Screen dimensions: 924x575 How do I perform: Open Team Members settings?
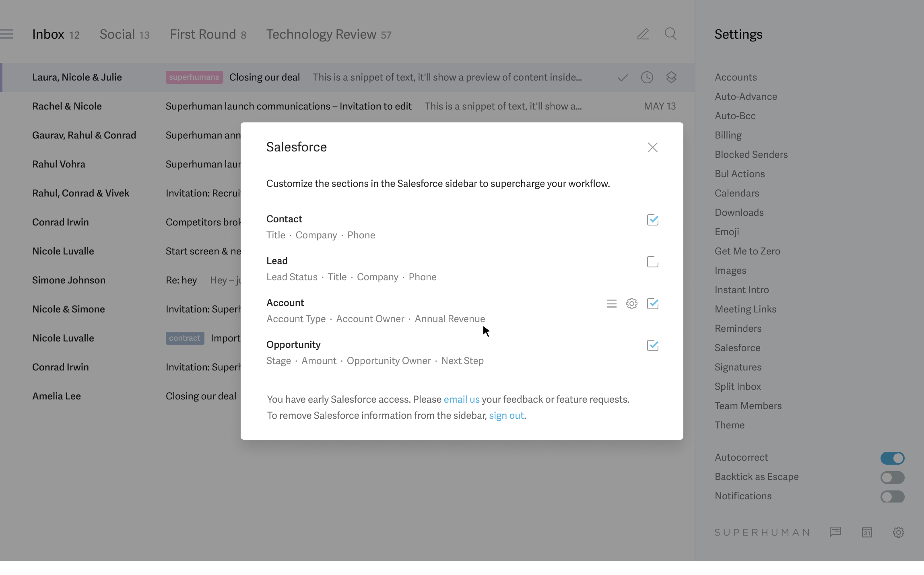click(748, 406)
